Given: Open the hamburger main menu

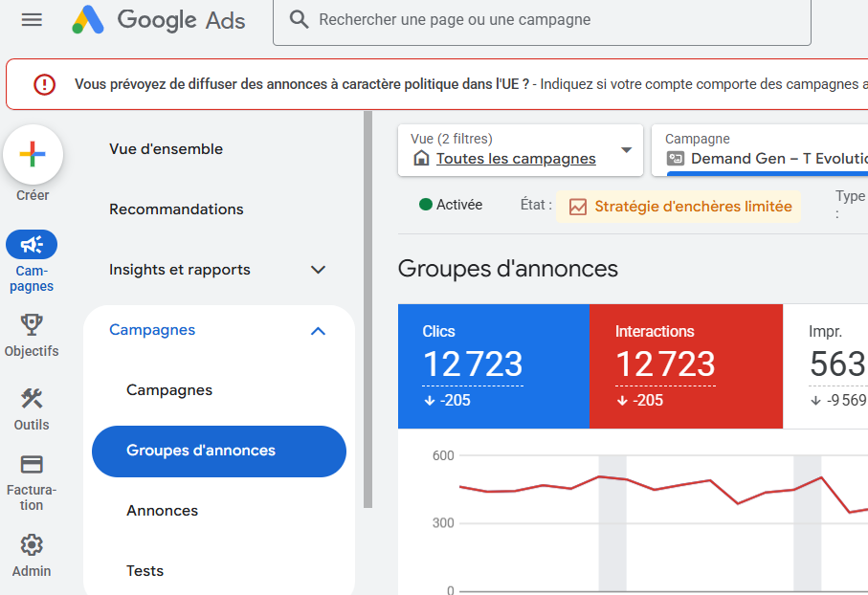Looking at the screenshot, I should [32, 19].
